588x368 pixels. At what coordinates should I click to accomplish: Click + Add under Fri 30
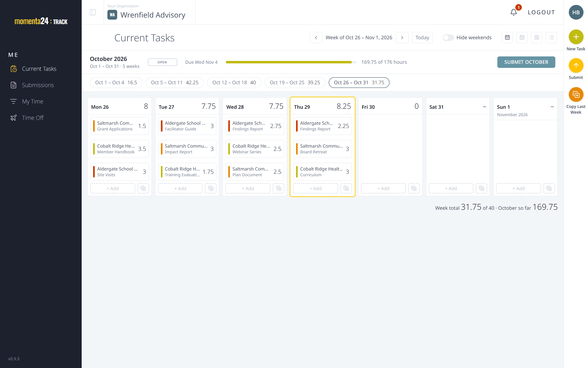pyautogui.click(x=383, y=188)
